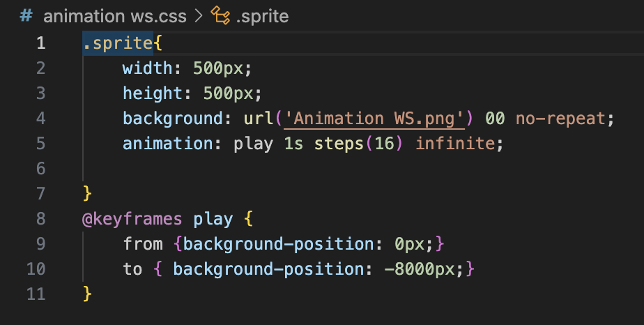
Task: Follow the 'Animation WS.png' url link
Action: pos(374,119)
